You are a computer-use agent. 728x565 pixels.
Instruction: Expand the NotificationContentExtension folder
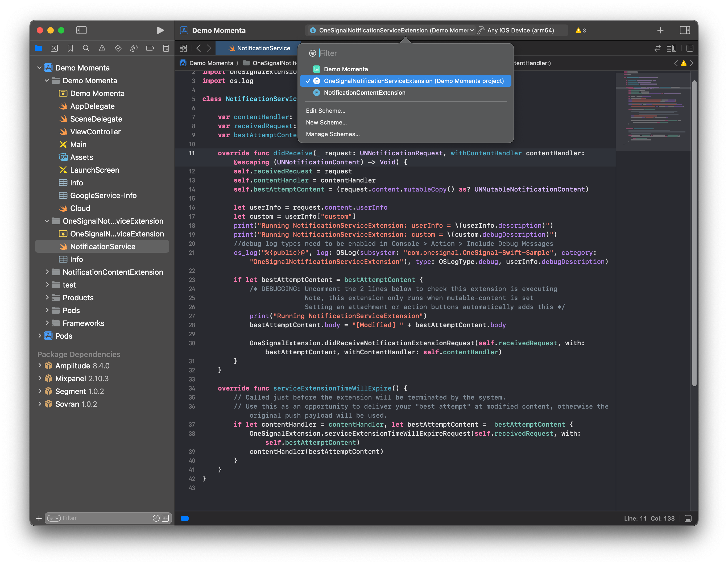tap(47, 272)
